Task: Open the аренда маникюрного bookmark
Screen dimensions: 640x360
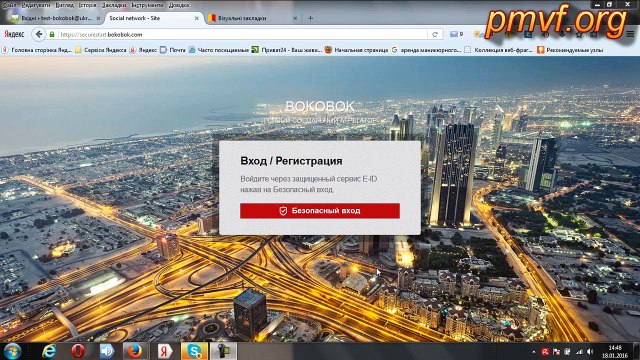Action: pos(426,50)
